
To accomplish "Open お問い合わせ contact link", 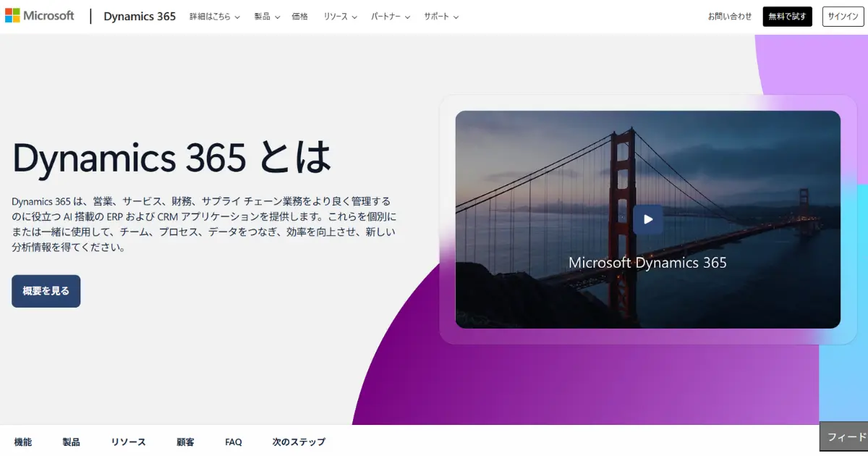I will (729, 15).
